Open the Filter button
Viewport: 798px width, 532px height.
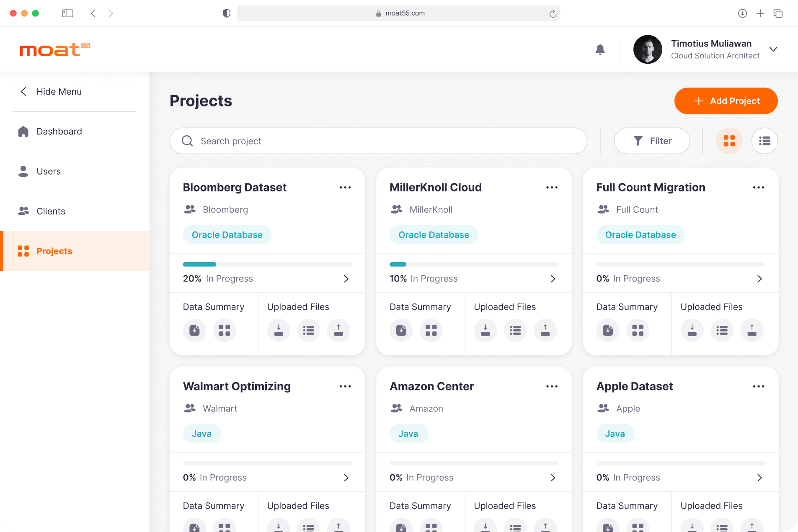point(652,141)
